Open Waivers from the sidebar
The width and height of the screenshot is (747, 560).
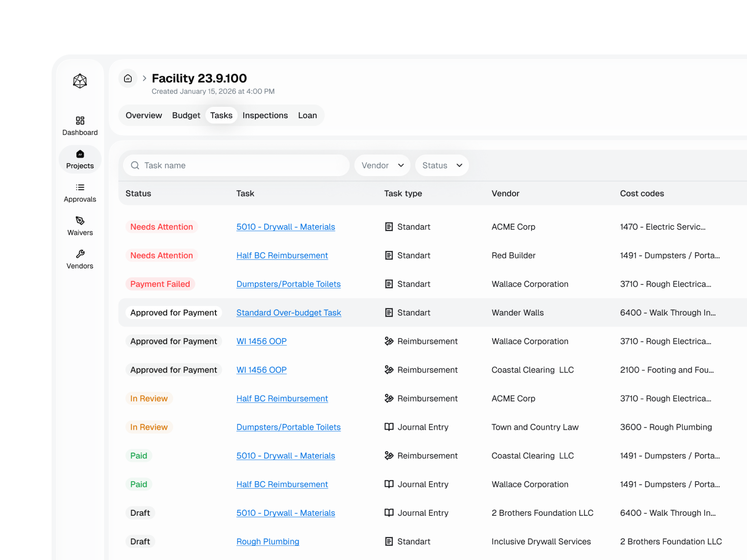click(80, 227)
